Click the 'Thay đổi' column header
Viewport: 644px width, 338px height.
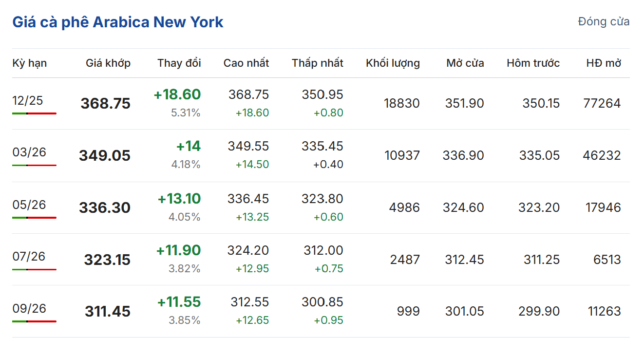179,63
